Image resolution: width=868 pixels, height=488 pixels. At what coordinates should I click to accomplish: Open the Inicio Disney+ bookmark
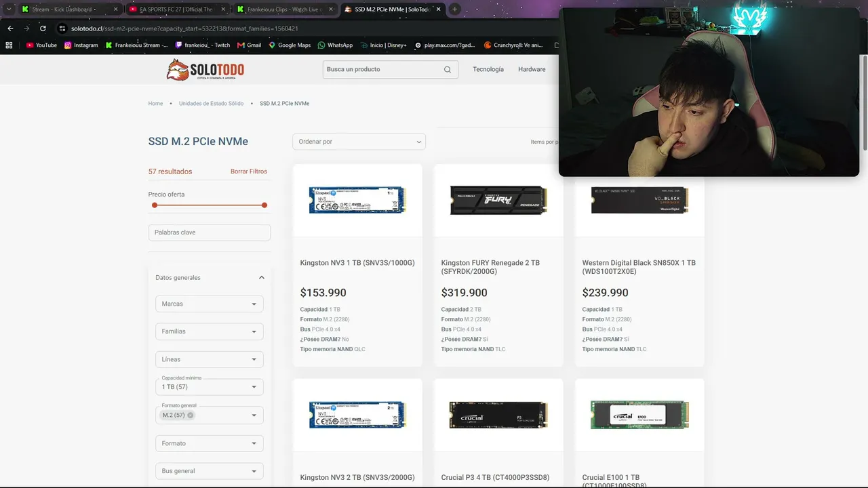tap(383, 45)
